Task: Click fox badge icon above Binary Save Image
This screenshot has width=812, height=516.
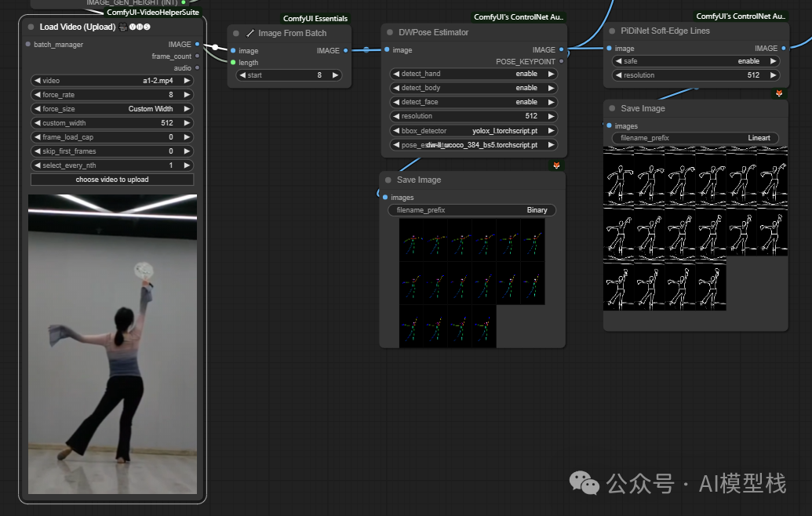Action: coord(556,165)
